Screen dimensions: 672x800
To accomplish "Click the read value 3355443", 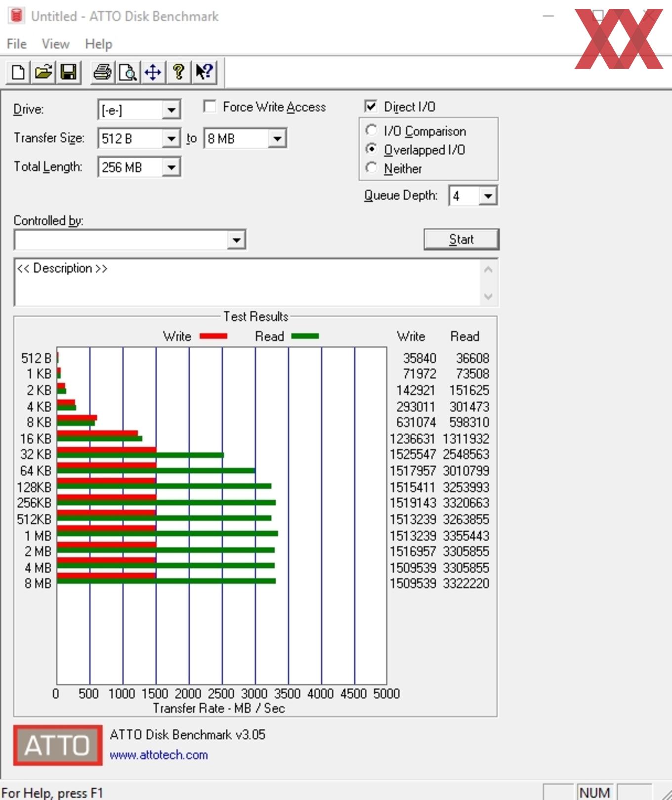I will (x=466, y=536).
